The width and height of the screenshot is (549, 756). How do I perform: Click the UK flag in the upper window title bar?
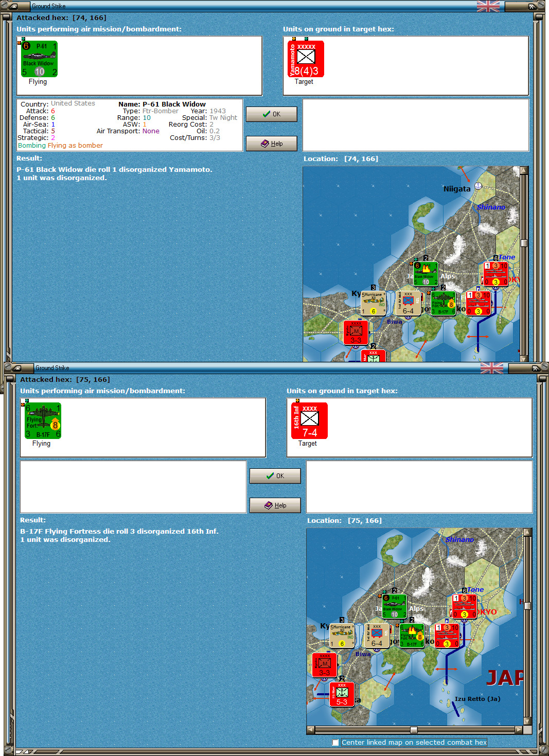[x=488, y=6]
